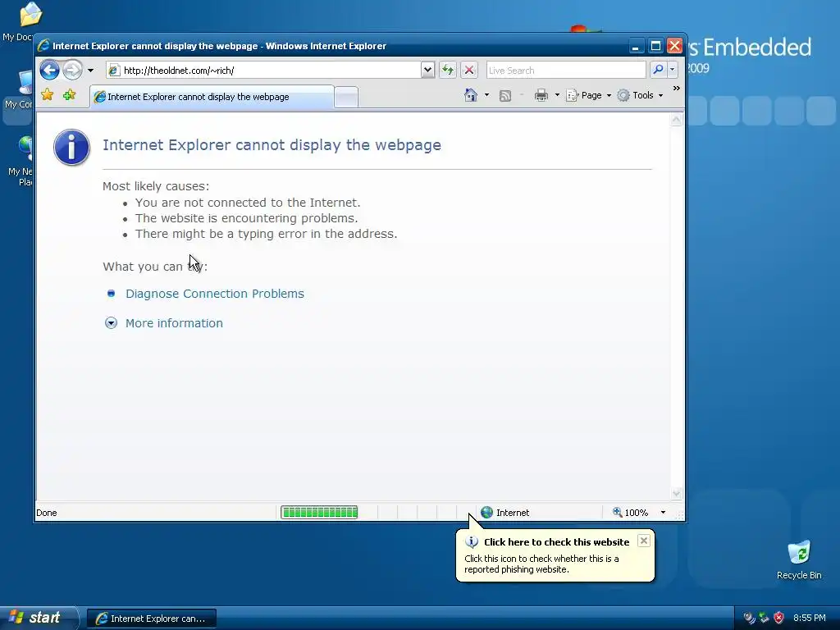
Task: Close the Internet Explorer window
Action: click(x=674, y=46)
